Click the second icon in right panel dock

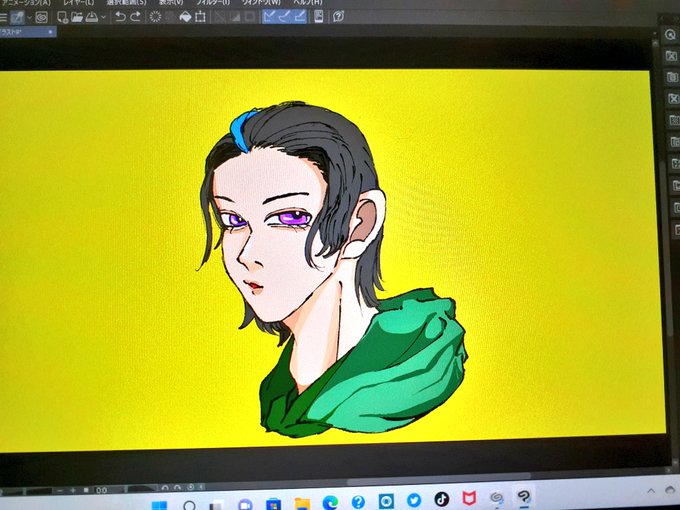click(x=671, y=56)
